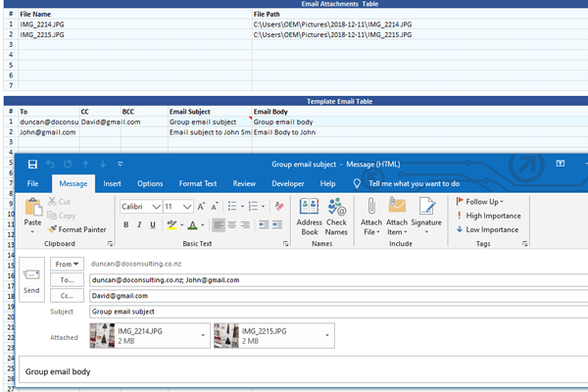Send the email with Send button
This screenshot has width=588, height=392.
(x=31, y=280)
